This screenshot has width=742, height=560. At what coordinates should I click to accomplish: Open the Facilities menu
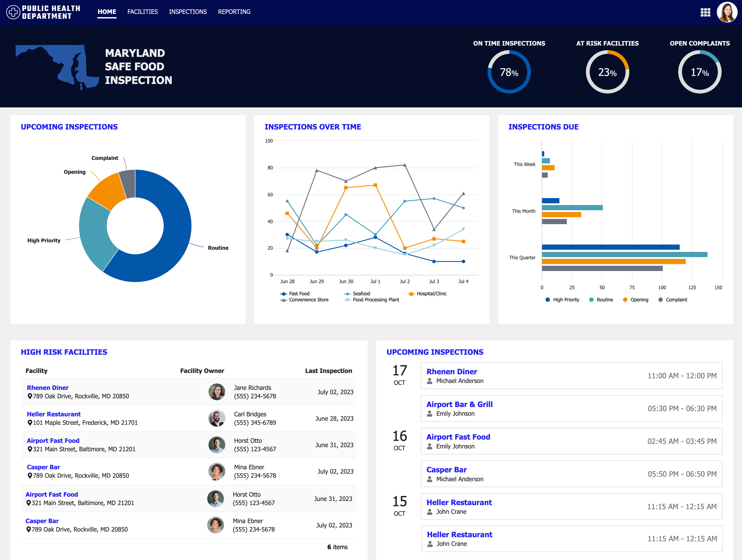[x=143, y=12]
